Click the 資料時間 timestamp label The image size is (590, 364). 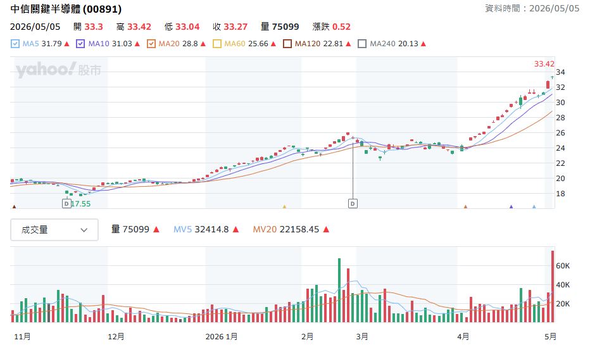tap(532, 8)
